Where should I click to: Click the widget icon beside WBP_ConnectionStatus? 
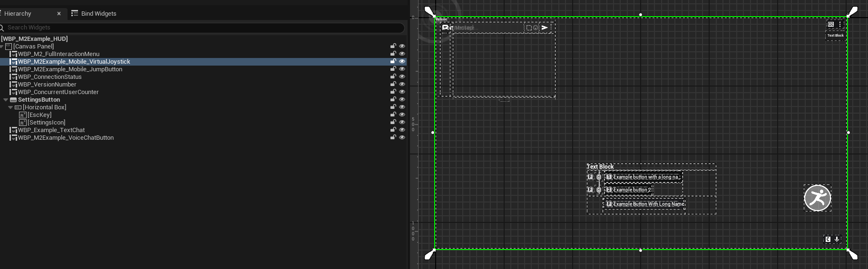click(x=14, y=77)
